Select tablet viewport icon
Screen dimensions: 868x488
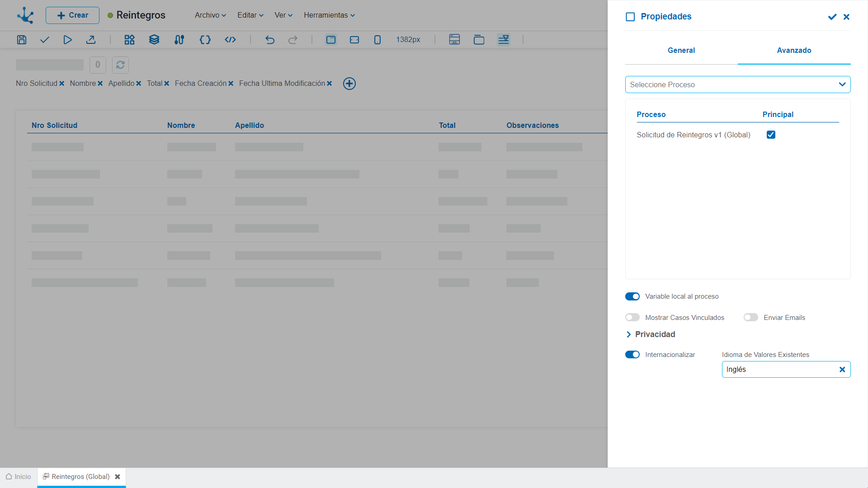click(x=354, y=40)
